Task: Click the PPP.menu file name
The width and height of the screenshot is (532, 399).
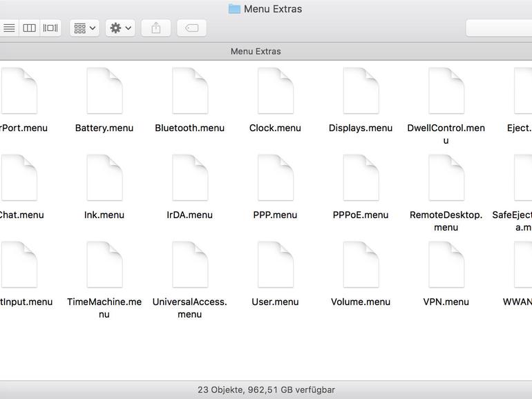Action: pyautogui.click(x=275, y=215)
